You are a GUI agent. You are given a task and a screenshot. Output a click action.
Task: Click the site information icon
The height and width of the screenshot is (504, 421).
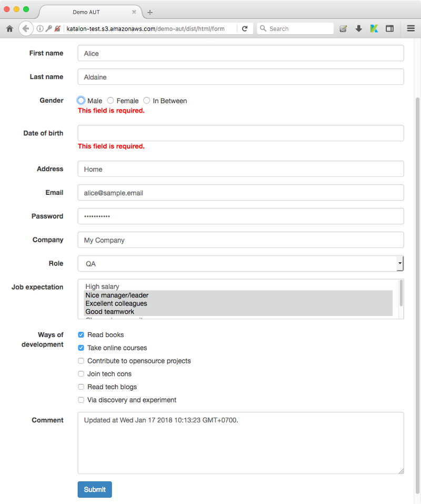(x=40, y=28)
